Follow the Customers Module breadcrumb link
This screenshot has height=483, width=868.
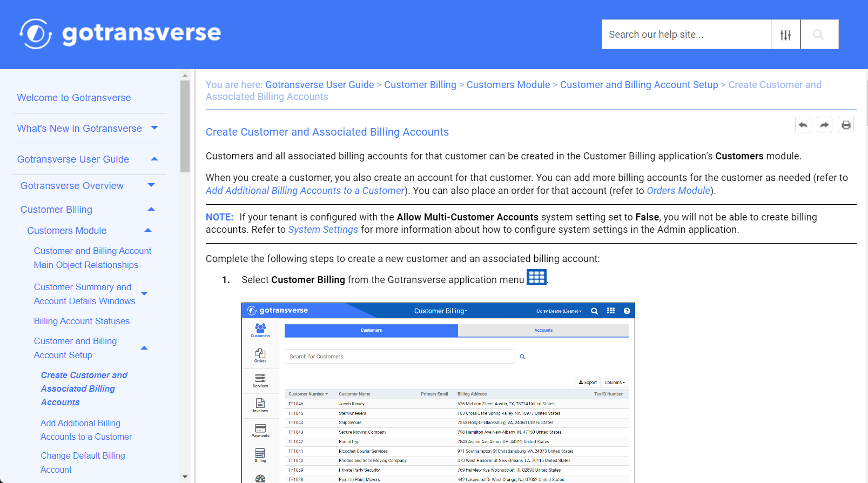tap(508, 85)
